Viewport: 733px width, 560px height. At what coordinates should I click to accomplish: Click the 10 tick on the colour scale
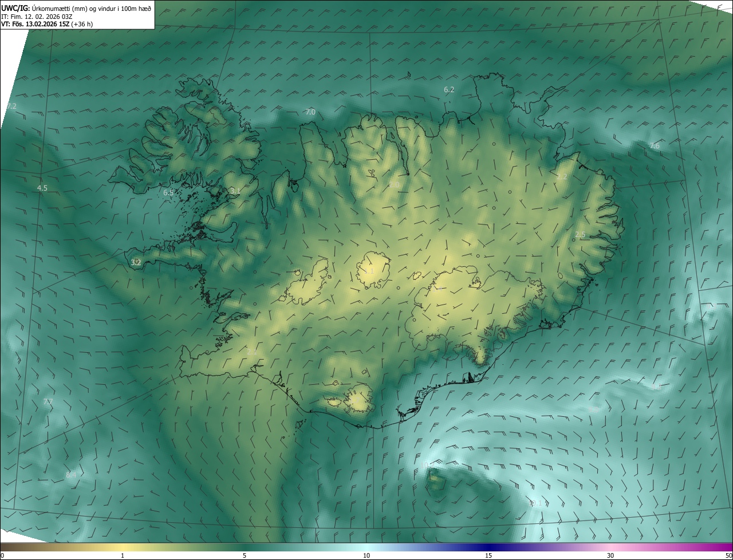point(366,556)
